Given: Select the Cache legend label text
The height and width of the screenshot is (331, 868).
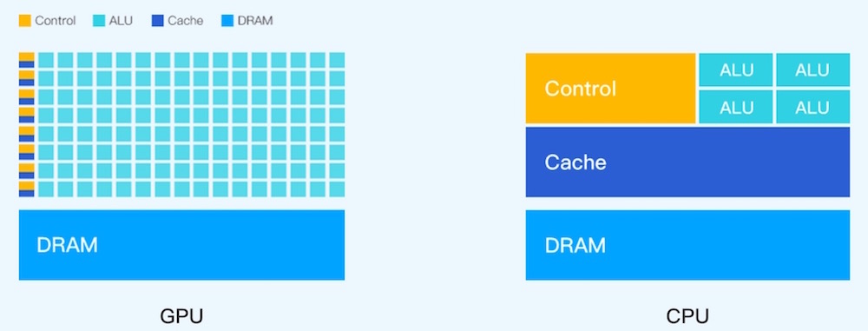Looking at the screenshot, I should click(186, 21).
